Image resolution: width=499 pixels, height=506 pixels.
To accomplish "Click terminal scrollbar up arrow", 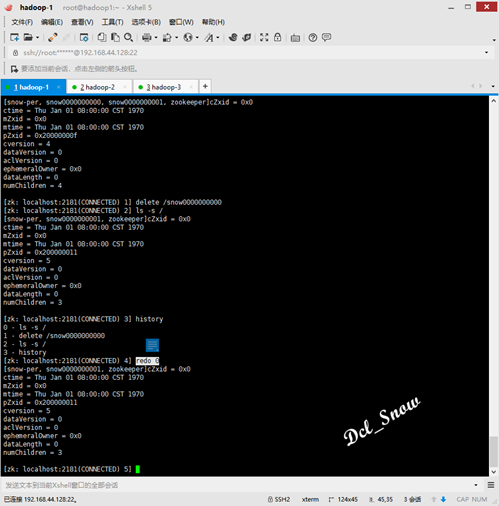I will coord(494,101).
